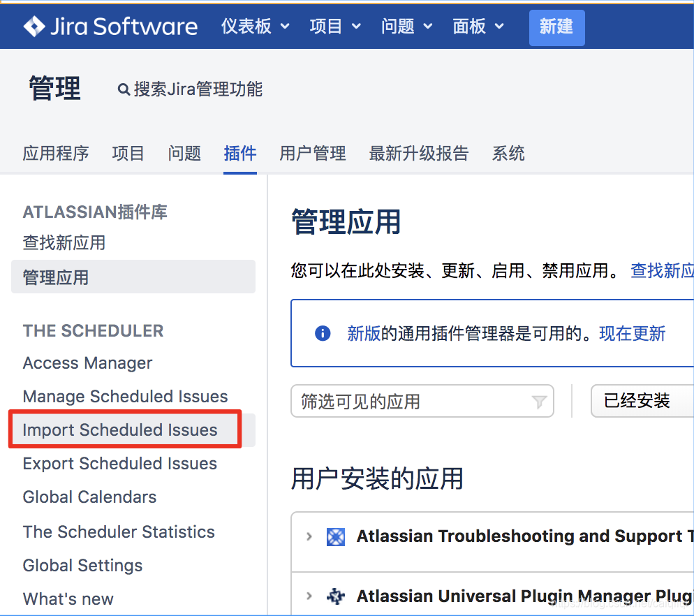
Task: Open the 项目 dropdown in top navigation
Action: (x=335, y=27)
